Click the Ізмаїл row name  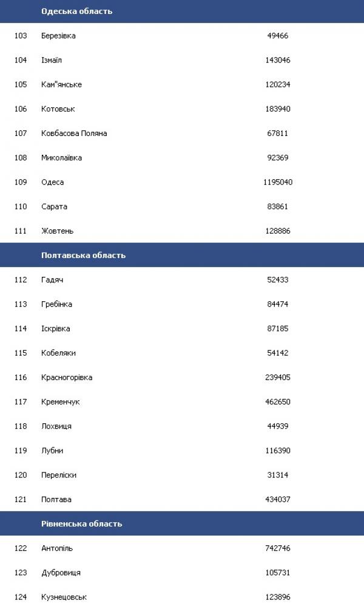click(x=52, y=60)
